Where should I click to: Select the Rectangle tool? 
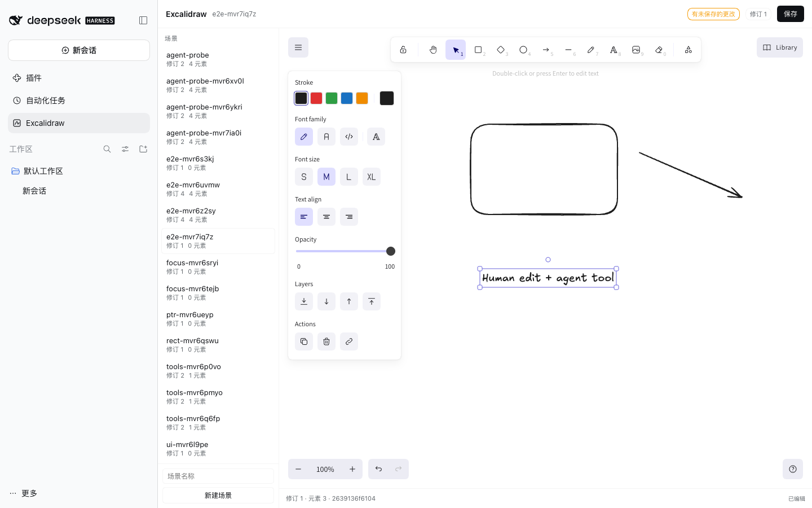[x=478, y=50]
